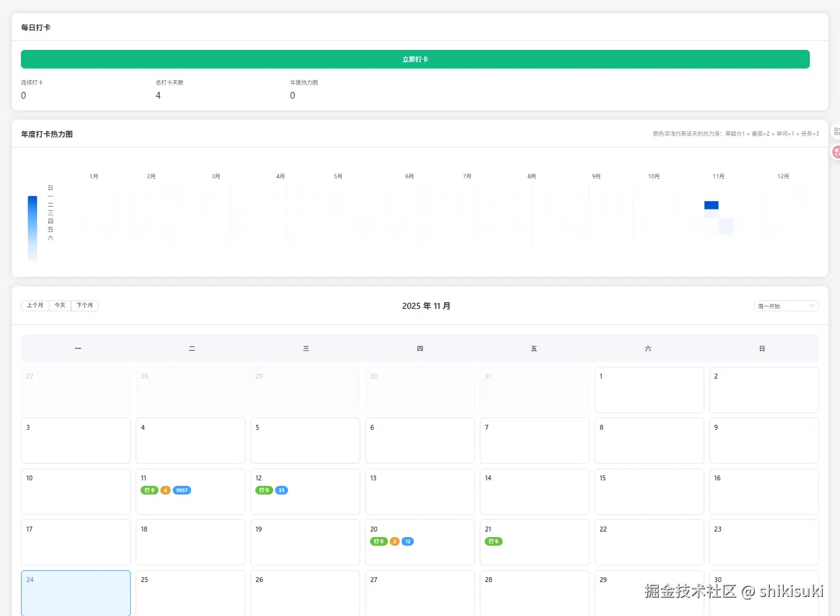Click the blue 9957 badge on day 11
840x616 pixels.
(182, 490)
